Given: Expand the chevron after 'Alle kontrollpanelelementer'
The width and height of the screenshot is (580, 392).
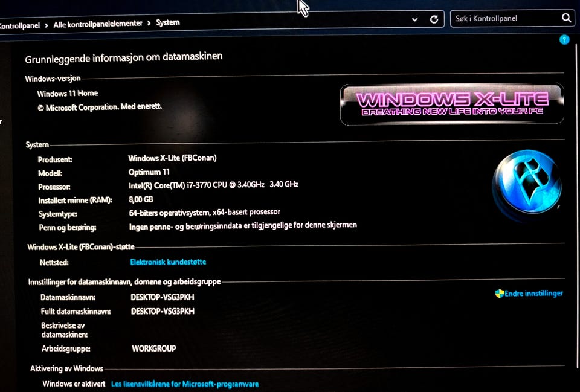Looking at the screenshot, I should 149,24.
